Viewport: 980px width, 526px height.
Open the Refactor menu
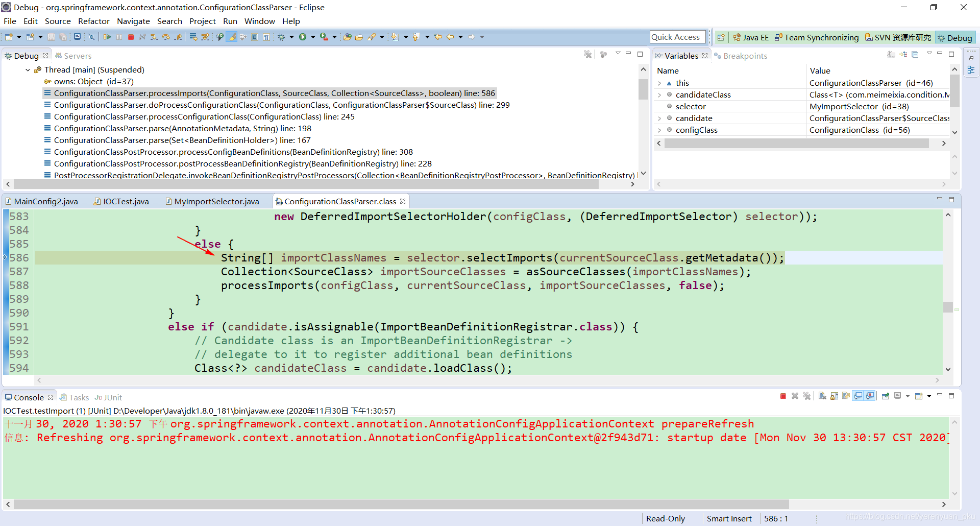(94, 21)
